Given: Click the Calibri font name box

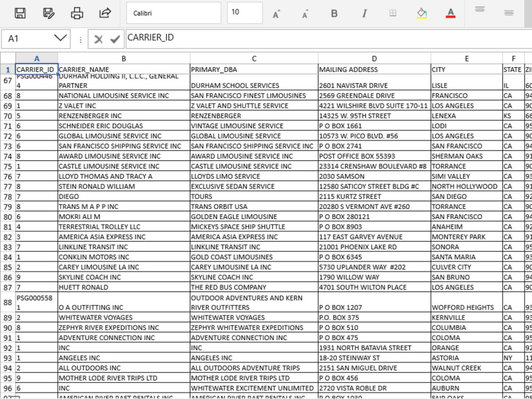Looking at the screenshot, I should [x=173, y=13].
